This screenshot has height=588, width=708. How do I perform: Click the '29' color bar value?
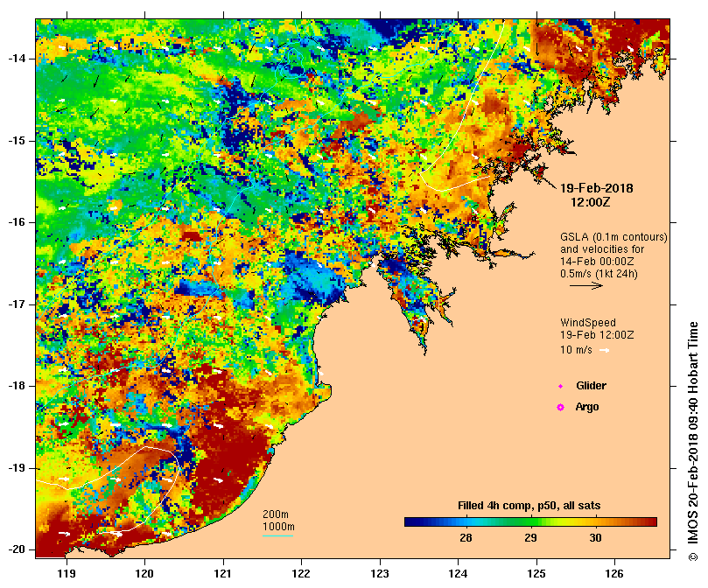pos(530,538)
